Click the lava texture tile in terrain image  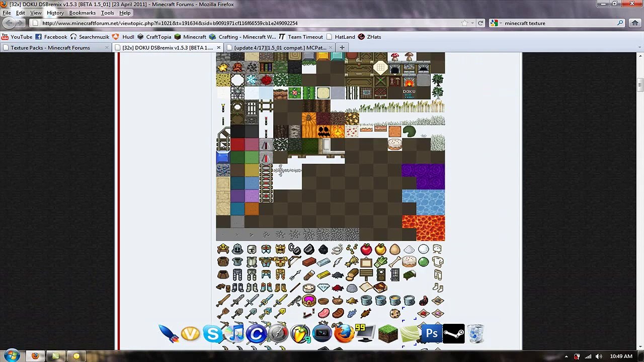coord(423,228)
